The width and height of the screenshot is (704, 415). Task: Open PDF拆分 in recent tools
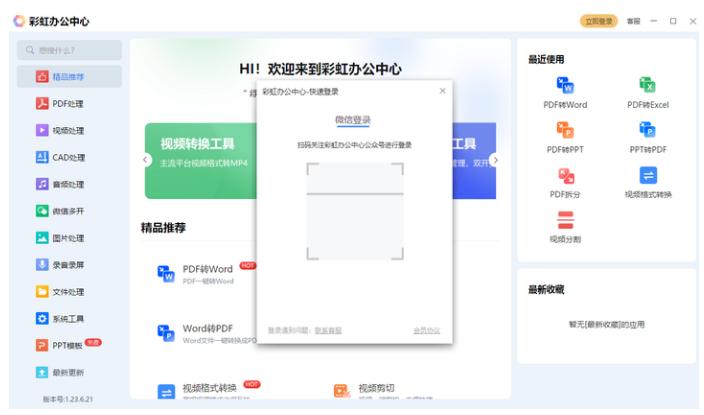[565, 183]
